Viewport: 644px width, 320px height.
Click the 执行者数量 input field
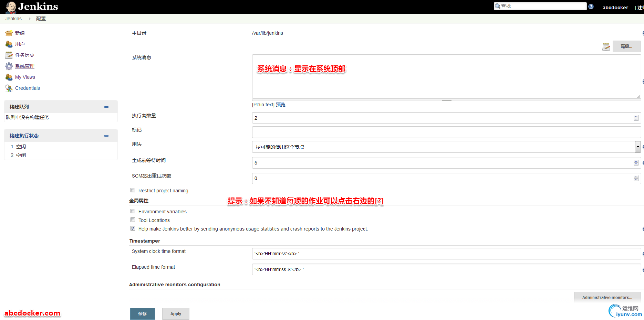[x=446, y=118]
